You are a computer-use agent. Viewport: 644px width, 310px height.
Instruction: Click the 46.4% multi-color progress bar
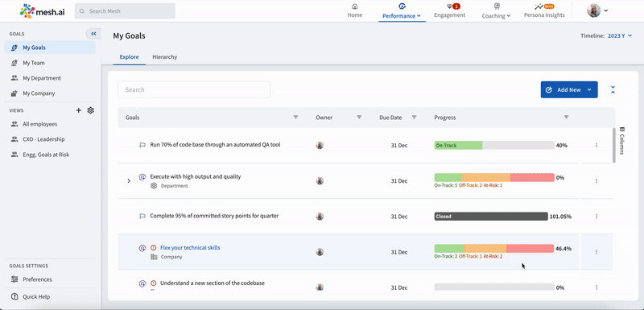(x=494, y=249)
